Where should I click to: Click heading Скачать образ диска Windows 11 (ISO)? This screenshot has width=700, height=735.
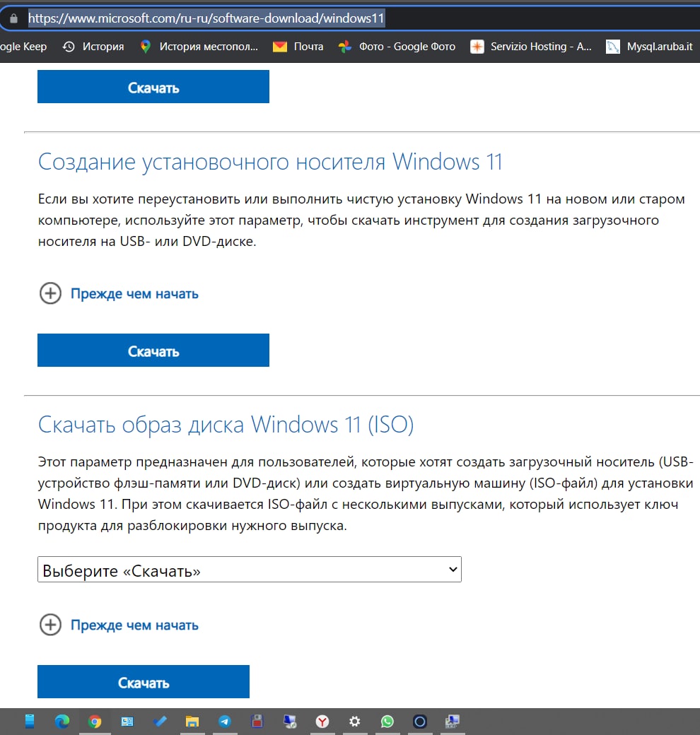(x=226, y=425)
